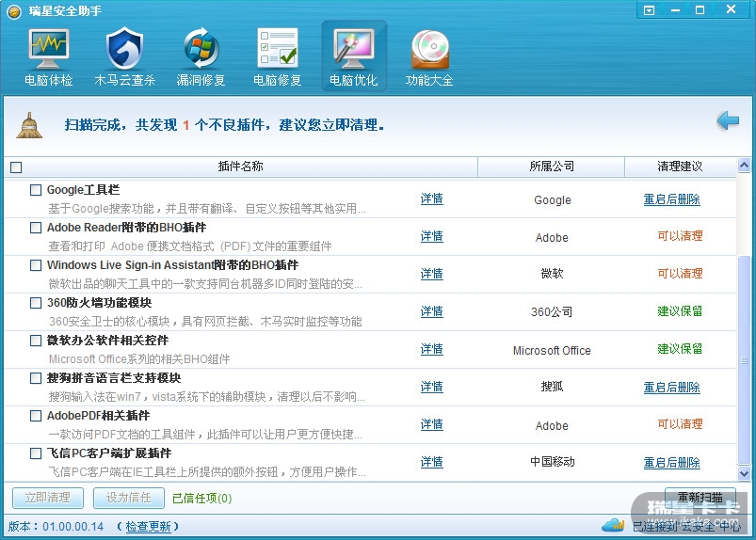Click the 重新扫描 rescan button
The height and width of the screenshot is (540, 756).
point(700,497)
